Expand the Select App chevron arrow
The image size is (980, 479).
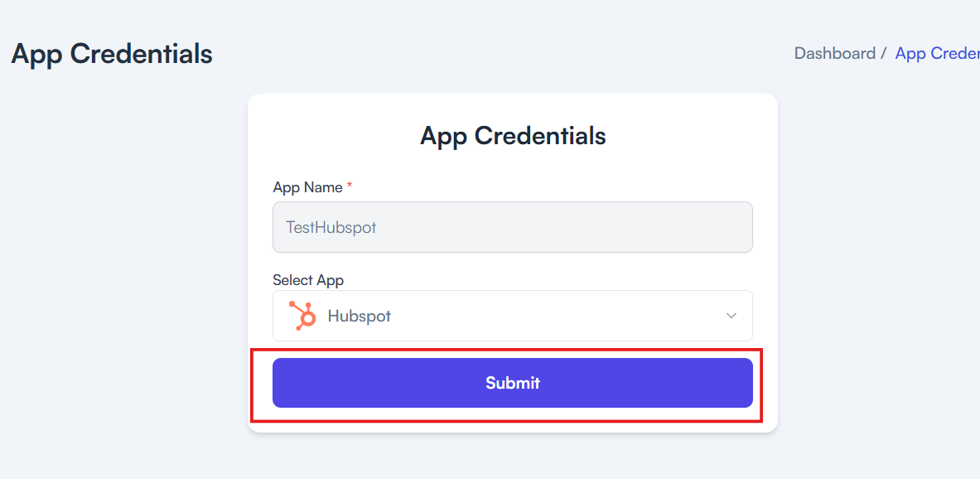pos(731,316)
